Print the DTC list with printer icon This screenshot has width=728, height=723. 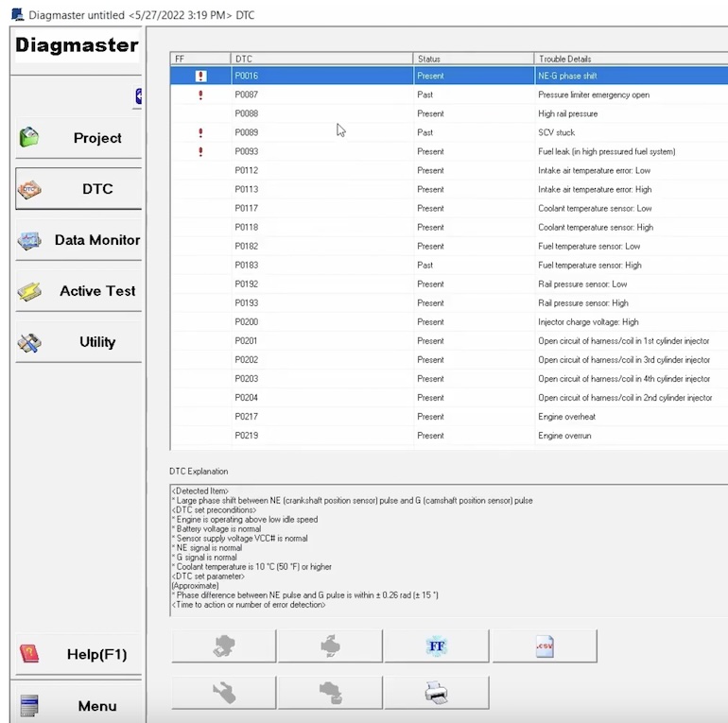(x=437, y=693)
